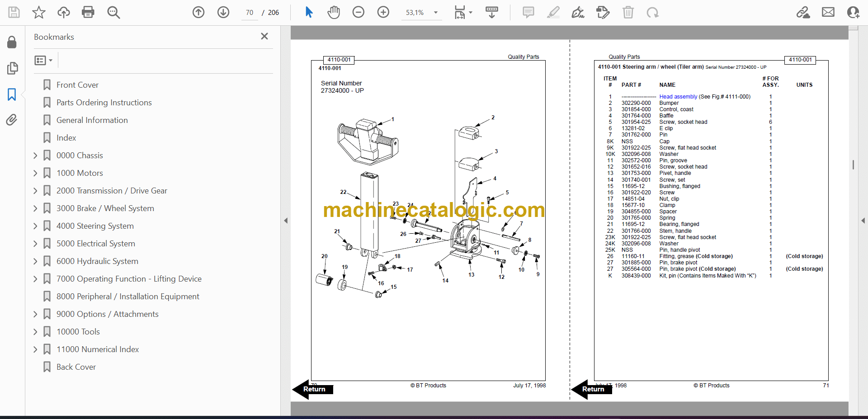Expand the 4000 Steering System bookmark
This screenshot has width=868, height=419.
(x=35, y=226)
